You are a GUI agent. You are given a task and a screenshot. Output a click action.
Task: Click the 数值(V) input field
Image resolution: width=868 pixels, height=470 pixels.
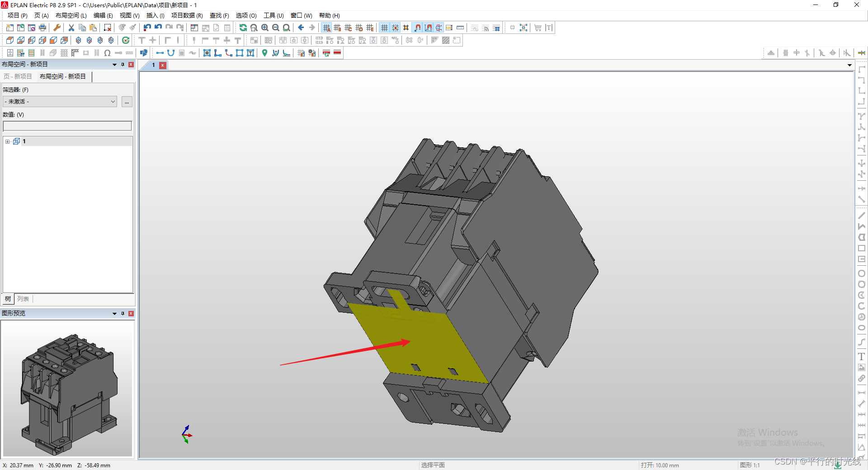67,126
